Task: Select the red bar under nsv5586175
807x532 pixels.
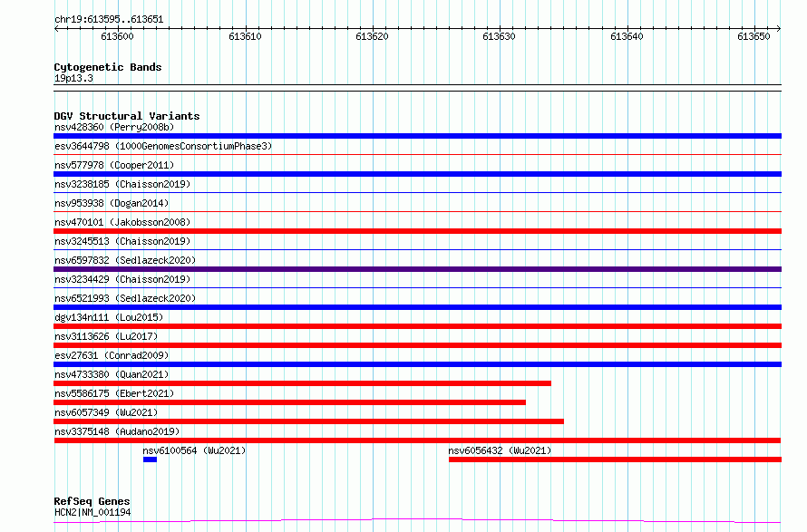Action: tap(290, 402)
